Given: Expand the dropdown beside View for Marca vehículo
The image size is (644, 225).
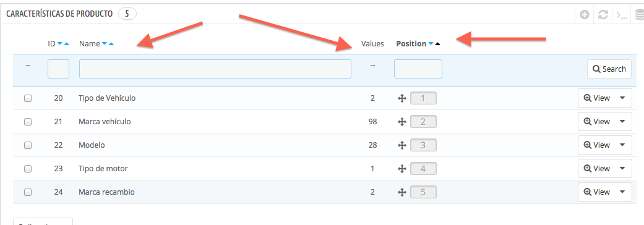Looking at the screenshot, I should [622, 122].
